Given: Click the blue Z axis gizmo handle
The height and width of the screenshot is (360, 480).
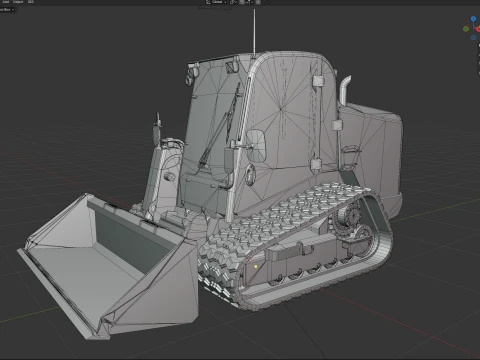Looking at the screenshot, I should [x=473, y=19].
